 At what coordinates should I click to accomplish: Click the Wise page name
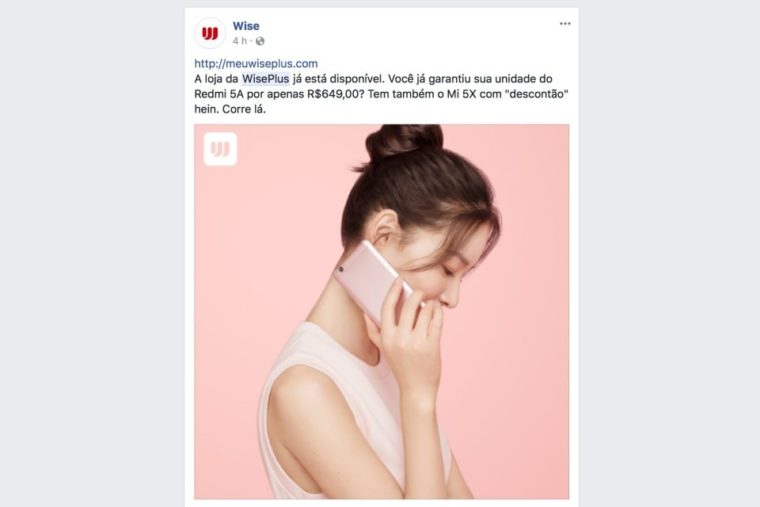coord(246,26)
